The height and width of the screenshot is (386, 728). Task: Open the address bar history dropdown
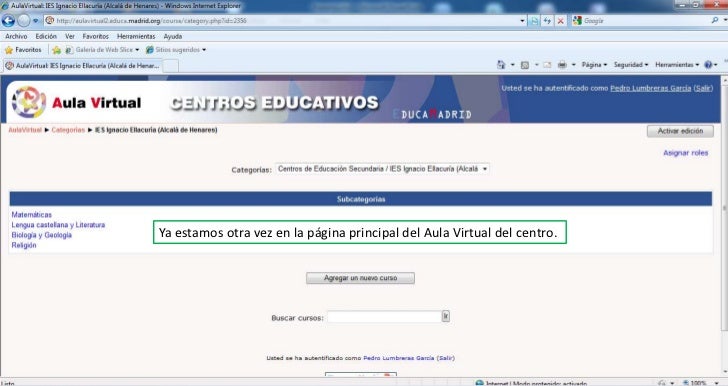(522, 21)
